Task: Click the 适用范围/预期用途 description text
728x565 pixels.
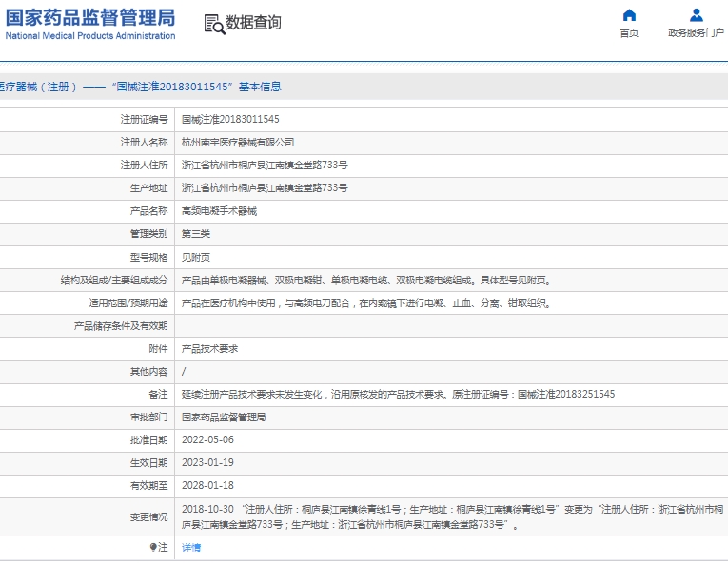Action: pyautogui.click(x=366, y=303)
